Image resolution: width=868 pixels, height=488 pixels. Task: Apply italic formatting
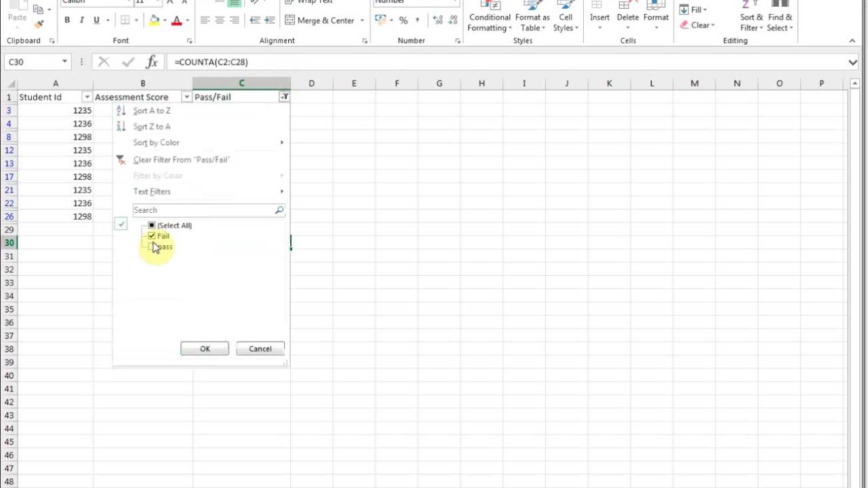click(x=82, y=20)
